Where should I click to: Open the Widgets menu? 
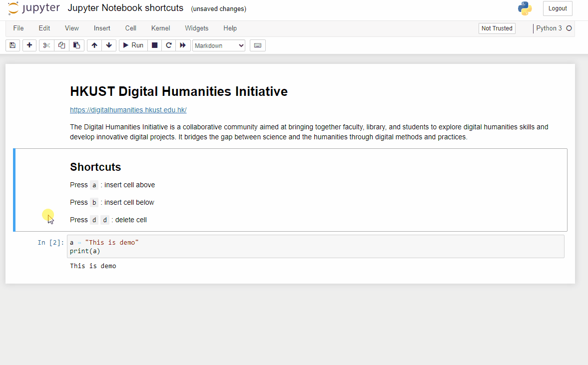click(196, 28)
